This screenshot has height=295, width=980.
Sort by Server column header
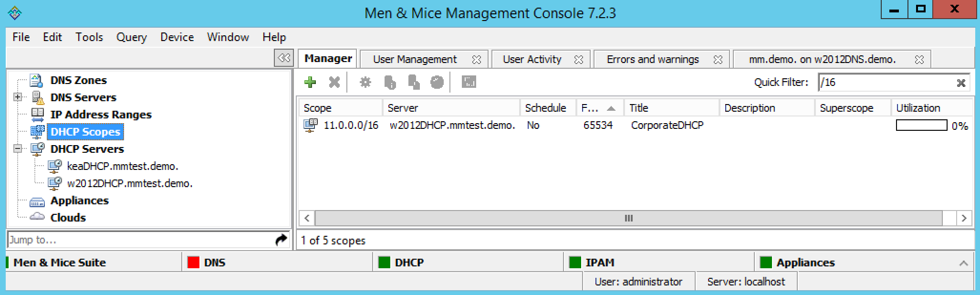click(451, 108)
